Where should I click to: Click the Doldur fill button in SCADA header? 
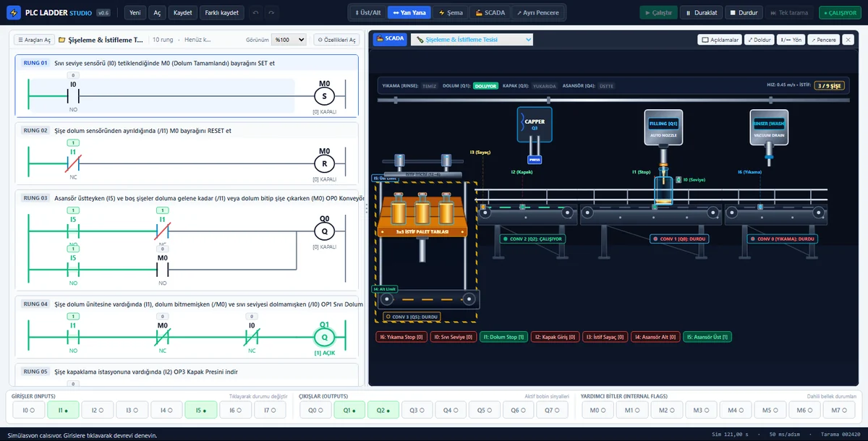(759, 40)
